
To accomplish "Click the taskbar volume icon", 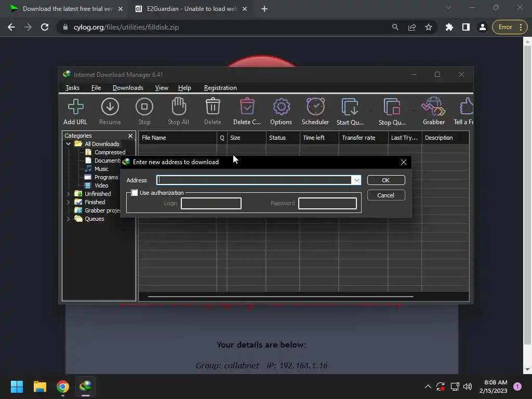I will pos(468,387).
